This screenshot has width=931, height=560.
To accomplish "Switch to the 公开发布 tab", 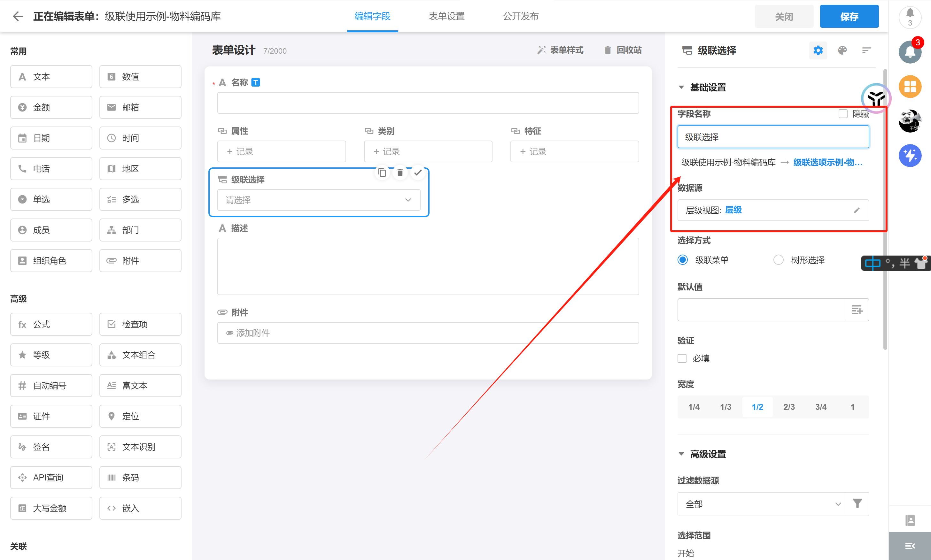I will 521,16.
